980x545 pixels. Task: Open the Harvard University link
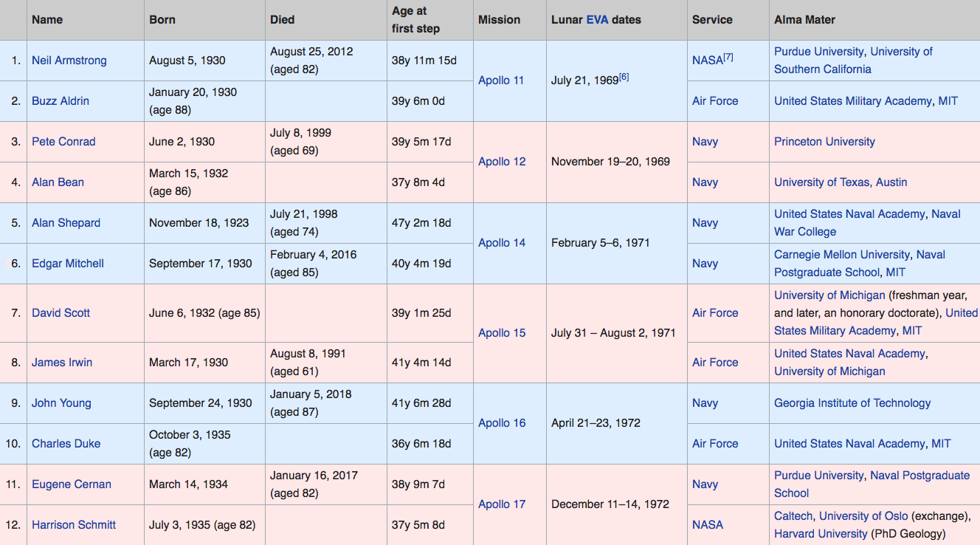(821, 534)
